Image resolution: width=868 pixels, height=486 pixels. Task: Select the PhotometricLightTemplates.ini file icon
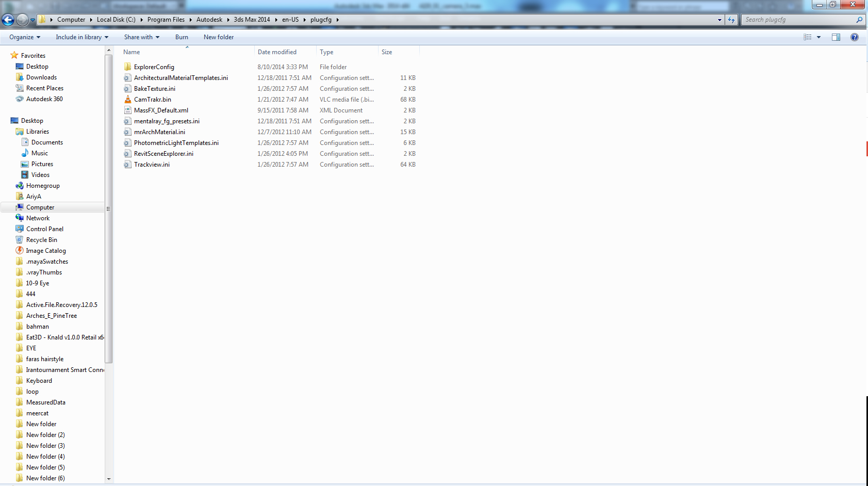click(x=128, y=143)
